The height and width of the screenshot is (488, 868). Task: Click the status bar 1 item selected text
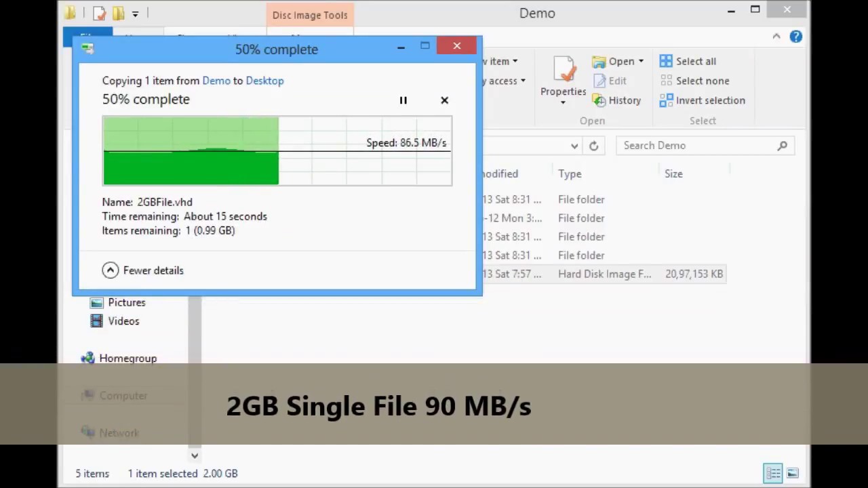click(163, 474)
